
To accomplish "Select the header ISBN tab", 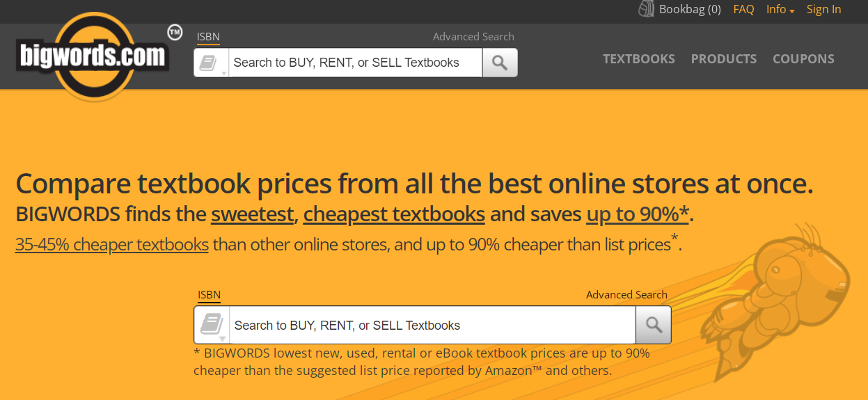I will (208, 37).
